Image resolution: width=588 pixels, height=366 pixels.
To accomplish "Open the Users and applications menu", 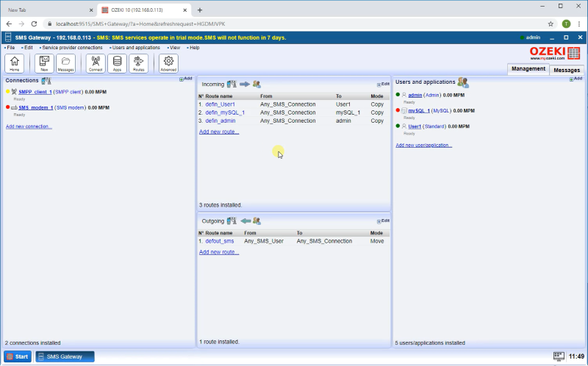I will 135,48.
